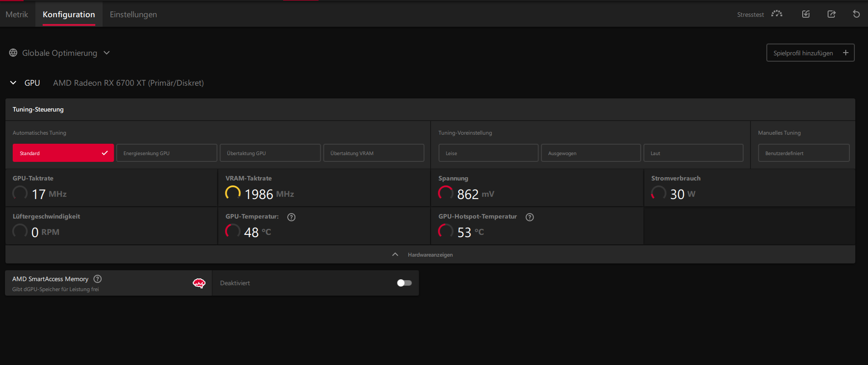Screen dimensions: 868x365
Task: Click the plus icon on Spielprofil hinzufügen
Action: [x=846, y=53]
